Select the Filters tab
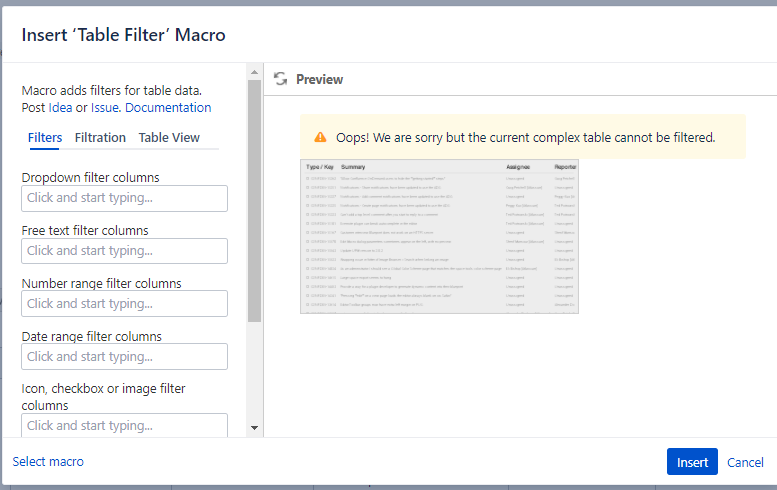 click(x=45, y=137)
